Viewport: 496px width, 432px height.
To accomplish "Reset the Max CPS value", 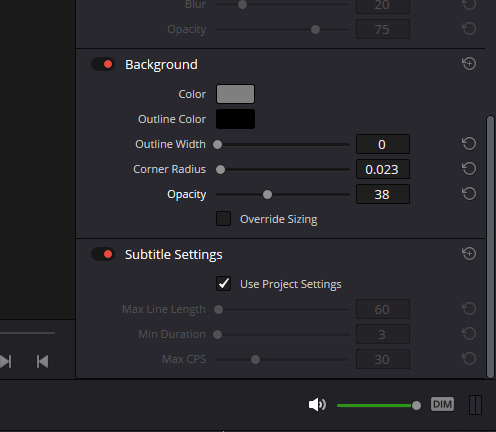I will (469, 359).
